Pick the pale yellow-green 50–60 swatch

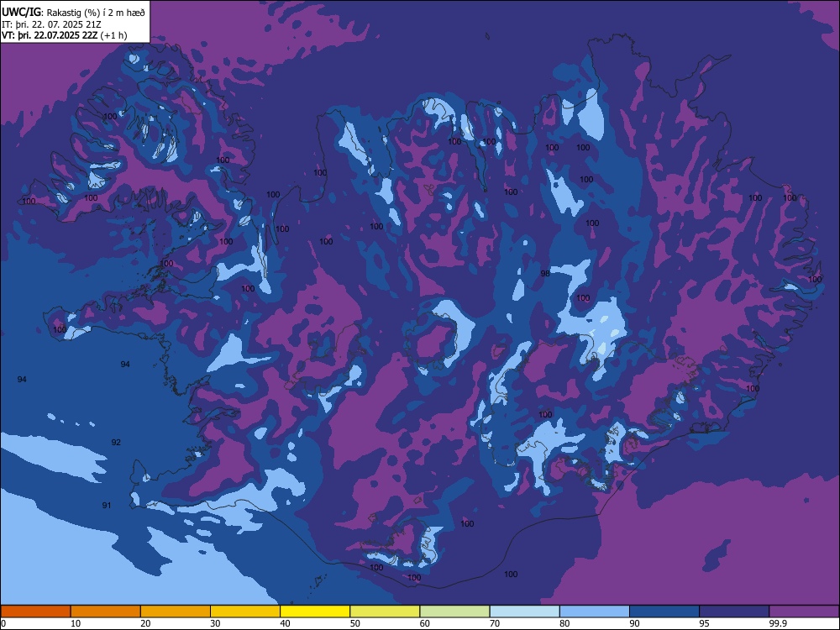point(386,612)
